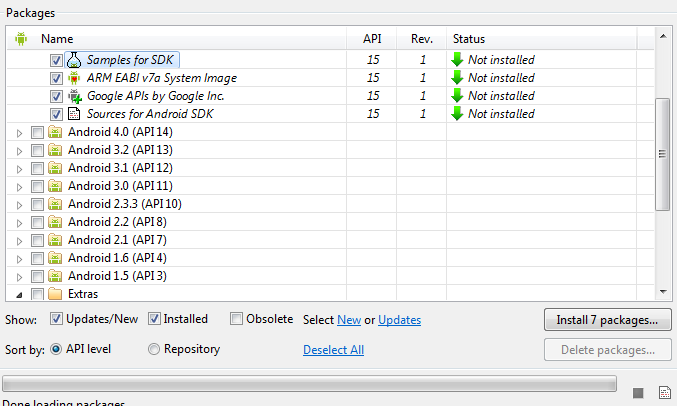The image size is (677, 406).
Task: Click the green download arrow on the Google APIs row
Action: pyautogui.click(x=457, y=96)
